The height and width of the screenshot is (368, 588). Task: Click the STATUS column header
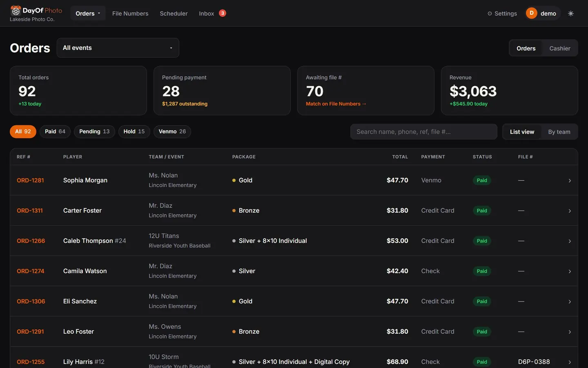[482, 157]
